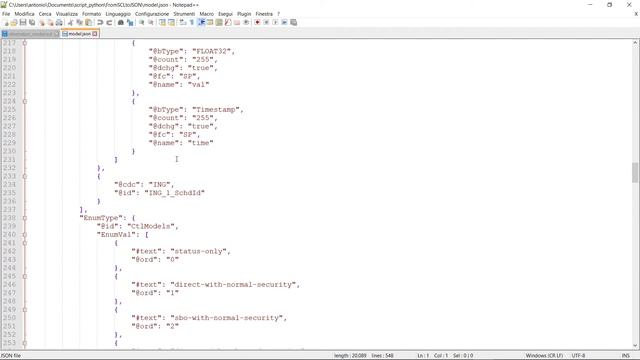Click the Function List toolbar icon

(228, 22)
